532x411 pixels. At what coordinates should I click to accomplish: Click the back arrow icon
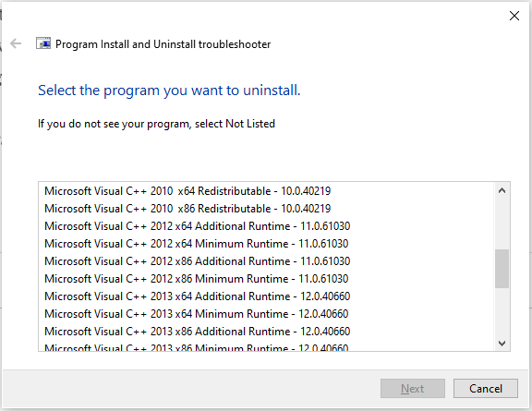[x=16, y=43]
